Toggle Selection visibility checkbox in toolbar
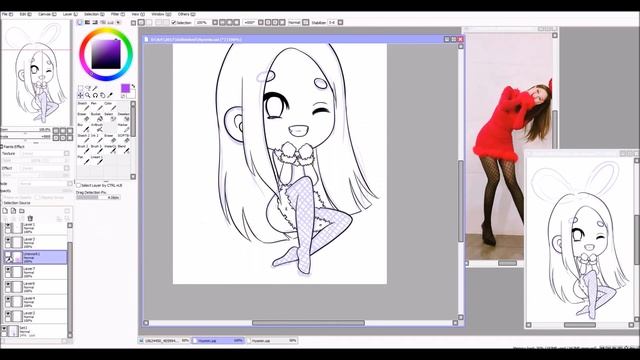This screenshot has width=640, height=360. click(x=173, y=22)
